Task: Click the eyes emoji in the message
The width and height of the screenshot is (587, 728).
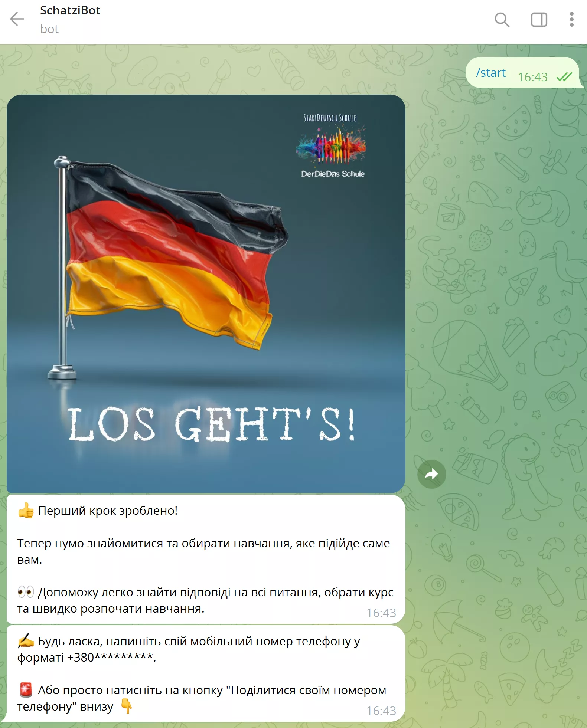Action: (26, 592)
